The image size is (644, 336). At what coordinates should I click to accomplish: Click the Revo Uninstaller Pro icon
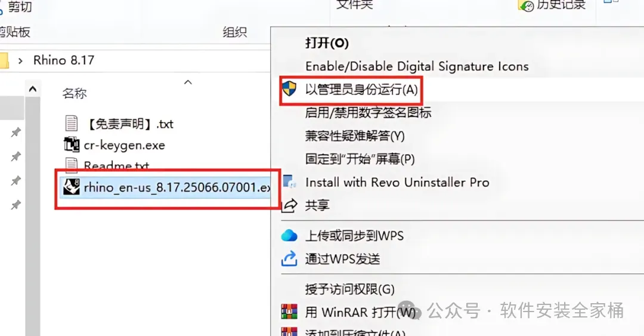point(289,182)
